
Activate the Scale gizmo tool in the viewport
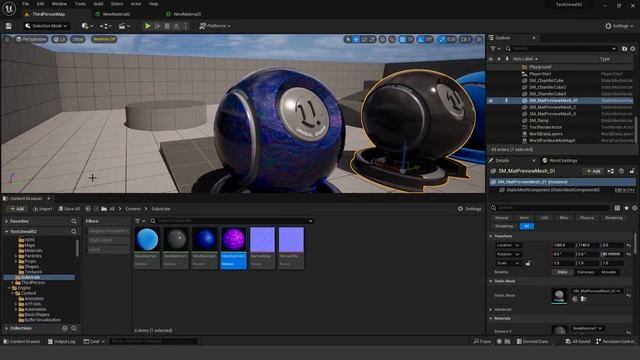(372, 39)
